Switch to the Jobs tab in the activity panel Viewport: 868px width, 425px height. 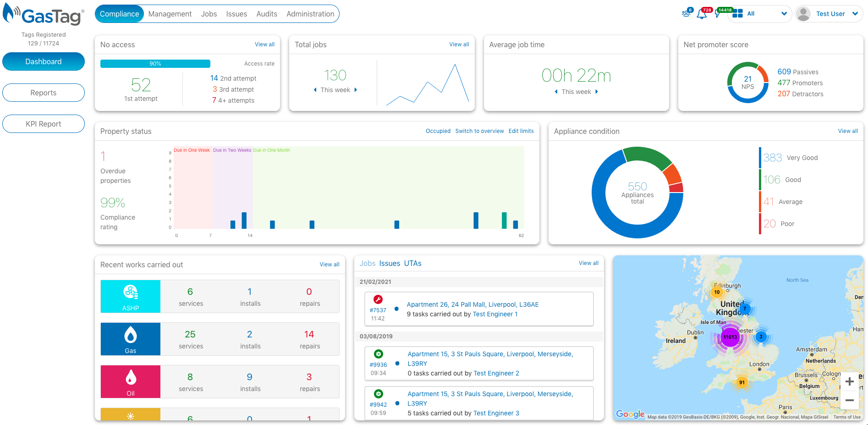point(368,263)
